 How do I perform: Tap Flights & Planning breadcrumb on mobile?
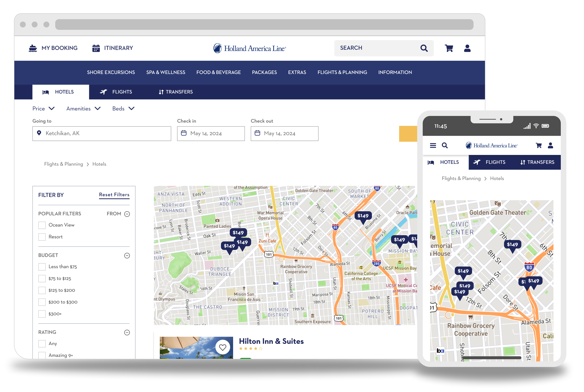click(461, 179)
